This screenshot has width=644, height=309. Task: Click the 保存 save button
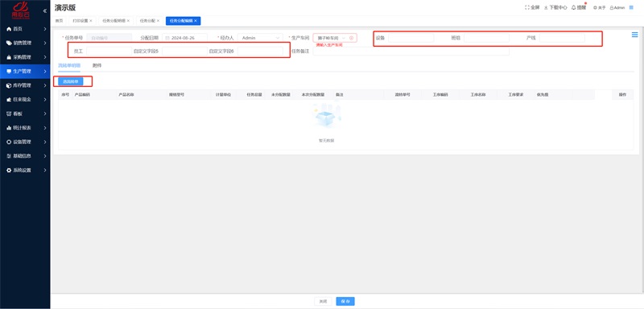click(345, 301)
